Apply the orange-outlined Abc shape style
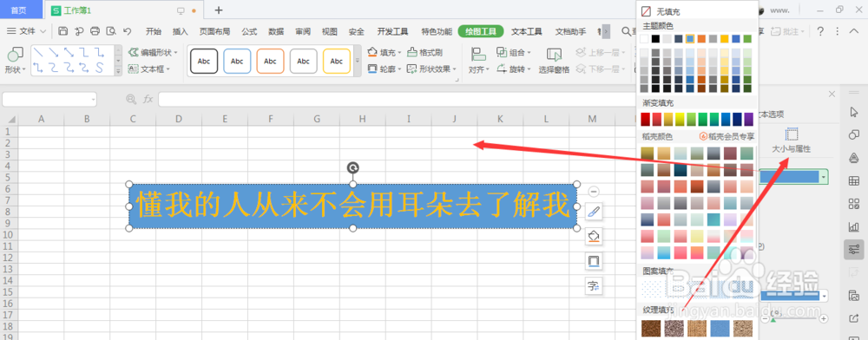Image resolution: width=868 pixels, height=340 pixels. tap(270, 62)
